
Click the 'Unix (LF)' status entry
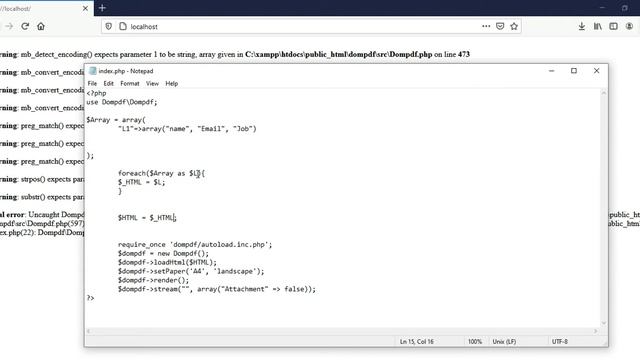504,342
